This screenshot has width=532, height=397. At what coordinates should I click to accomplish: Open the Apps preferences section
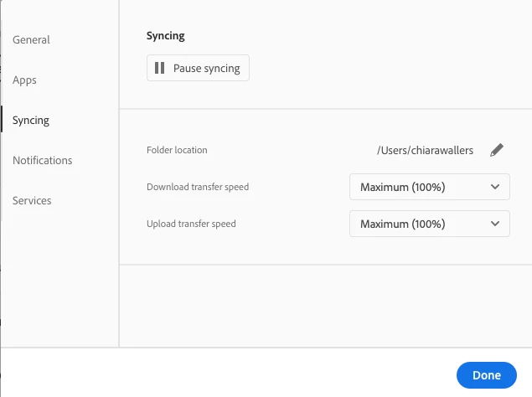click(x=24, y=80)
